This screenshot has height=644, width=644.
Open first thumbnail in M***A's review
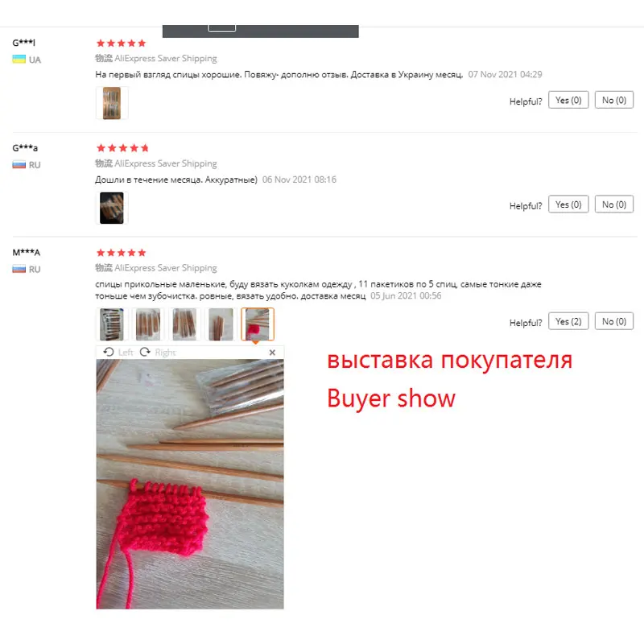pos(112,324)
